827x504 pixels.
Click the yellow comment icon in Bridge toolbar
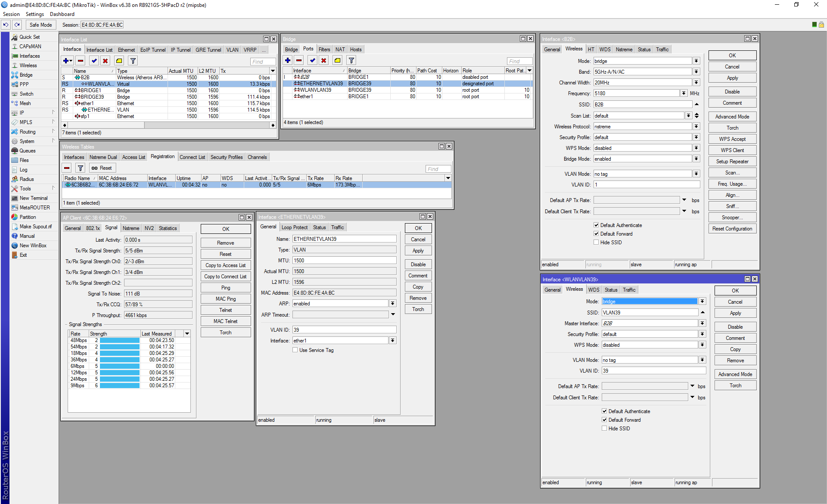(x=338, y=60)
